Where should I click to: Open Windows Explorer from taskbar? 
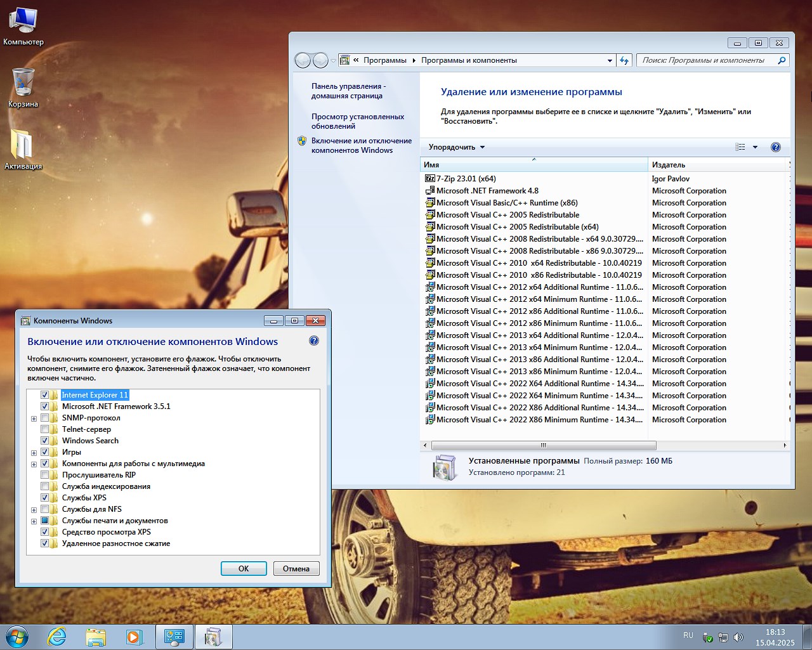pos(96,637)
